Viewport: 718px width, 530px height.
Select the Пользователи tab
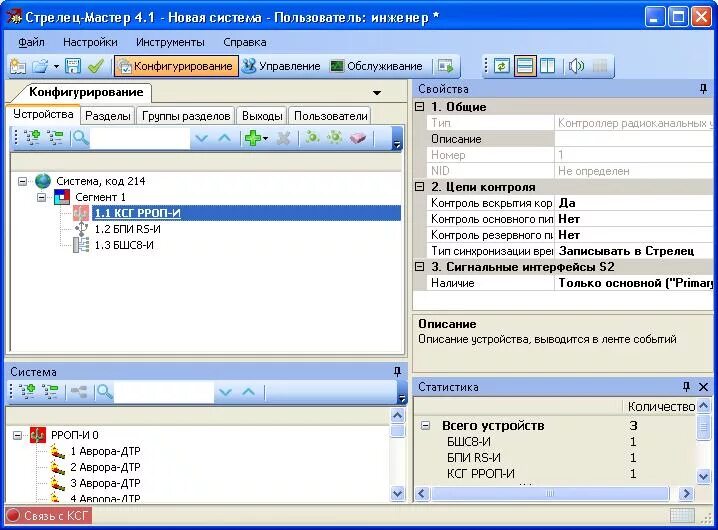coord(331,116)
